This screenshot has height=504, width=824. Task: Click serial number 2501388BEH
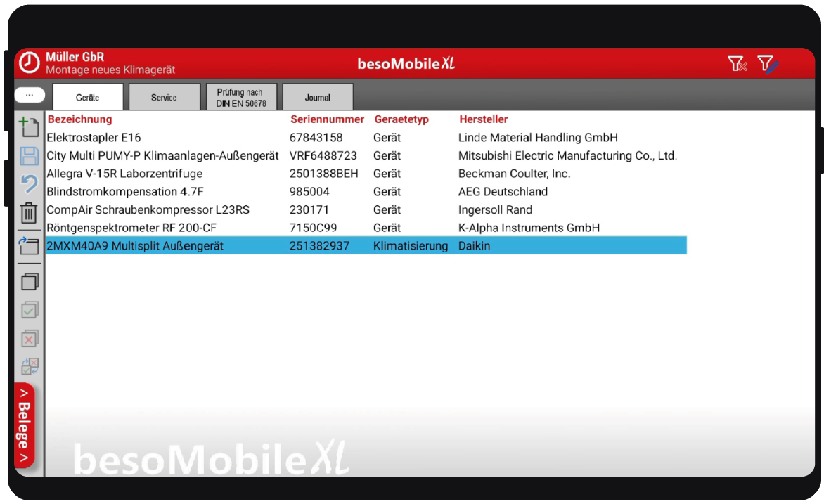click(323, 174)
